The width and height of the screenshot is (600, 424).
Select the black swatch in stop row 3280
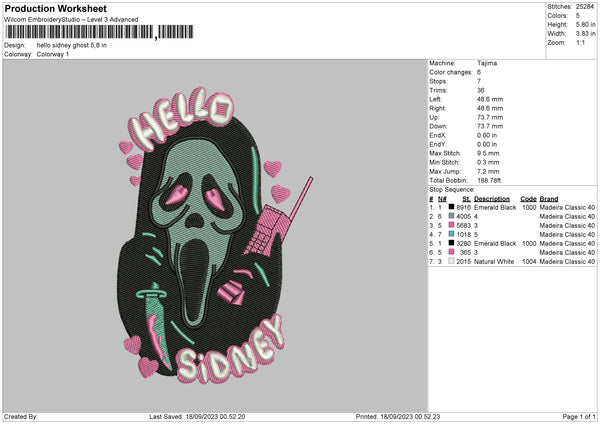click(x=451, y=243)
